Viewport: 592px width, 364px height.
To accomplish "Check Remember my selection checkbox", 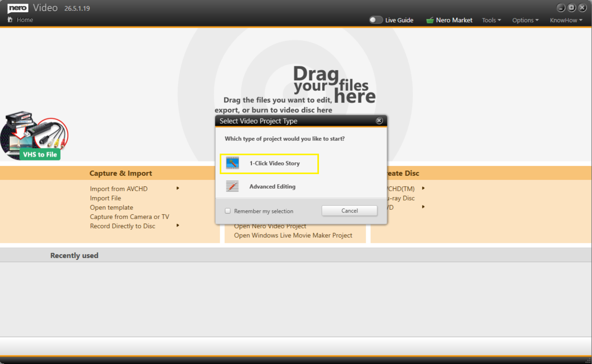I will [x=228, y=211].
